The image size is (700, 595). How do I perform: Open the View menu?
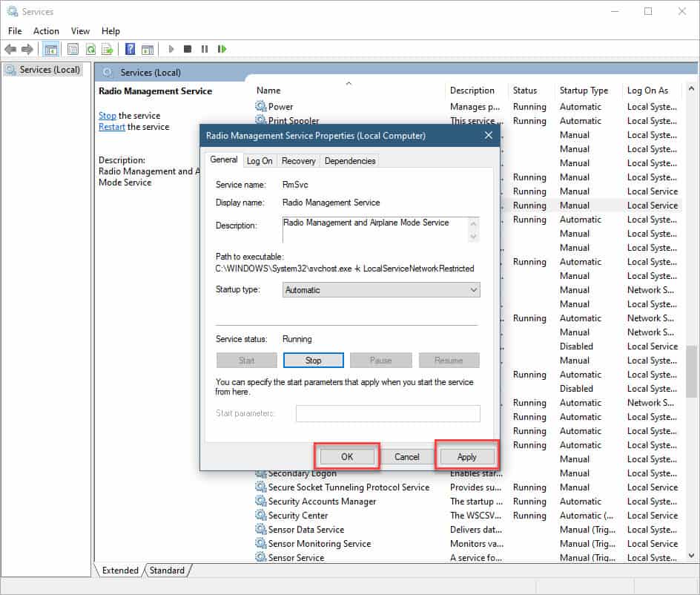[x=80, y=31]
